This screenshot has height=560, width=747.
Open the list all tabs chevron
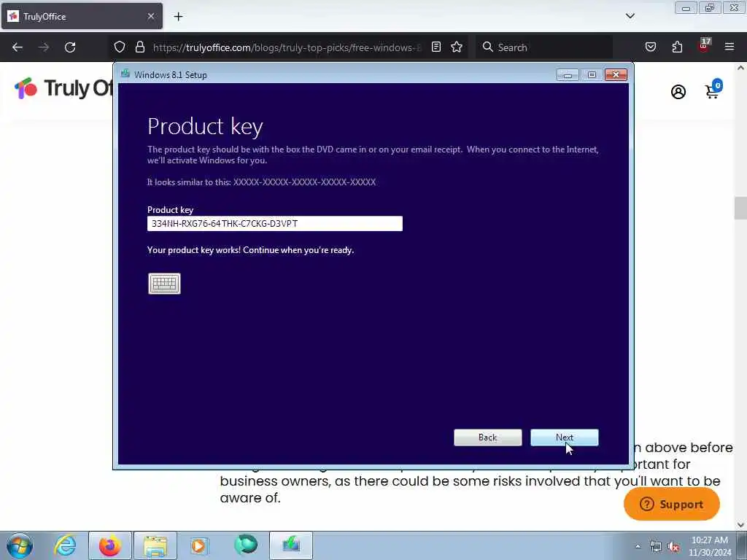pos(630,16)
